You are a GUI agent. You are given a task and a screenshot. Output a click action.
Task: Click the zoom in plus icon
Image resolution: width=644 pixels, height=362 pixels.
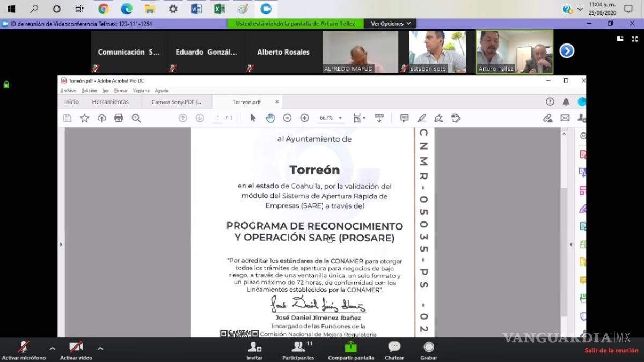[304, 118]
